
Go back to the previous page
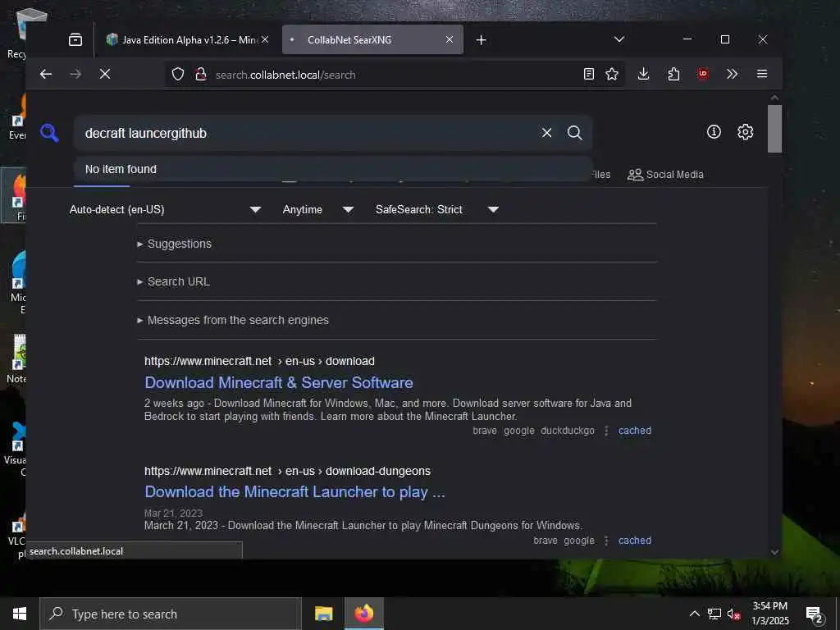[46, 74]
